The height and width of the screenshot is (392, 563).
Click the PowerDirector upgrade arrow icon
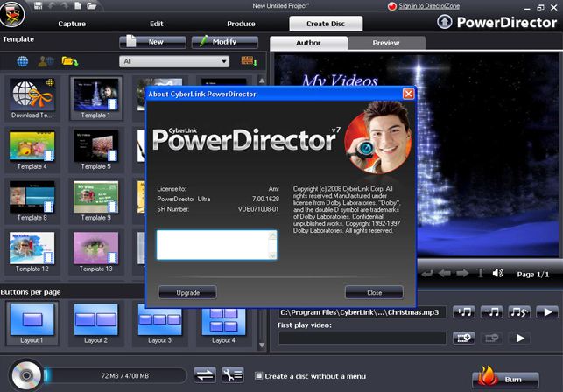click(445, 22)
